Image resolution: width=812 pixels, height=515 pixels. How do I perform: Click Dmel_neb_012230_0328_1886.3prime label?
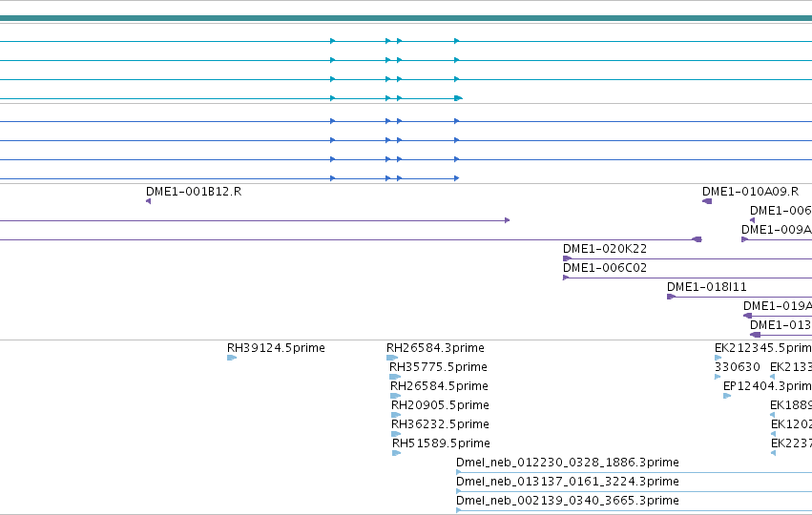pyautogui.click(x=568, y=463)
